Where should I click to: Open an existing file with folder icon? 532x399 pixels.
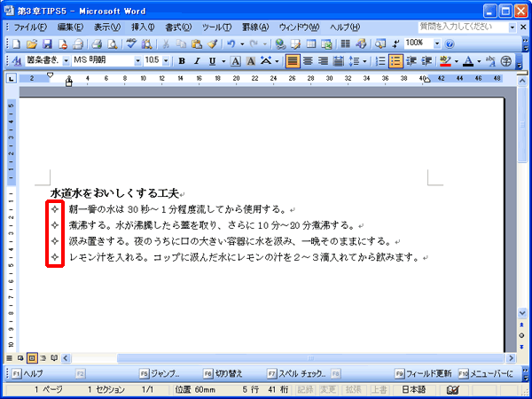tap(32, 44)
